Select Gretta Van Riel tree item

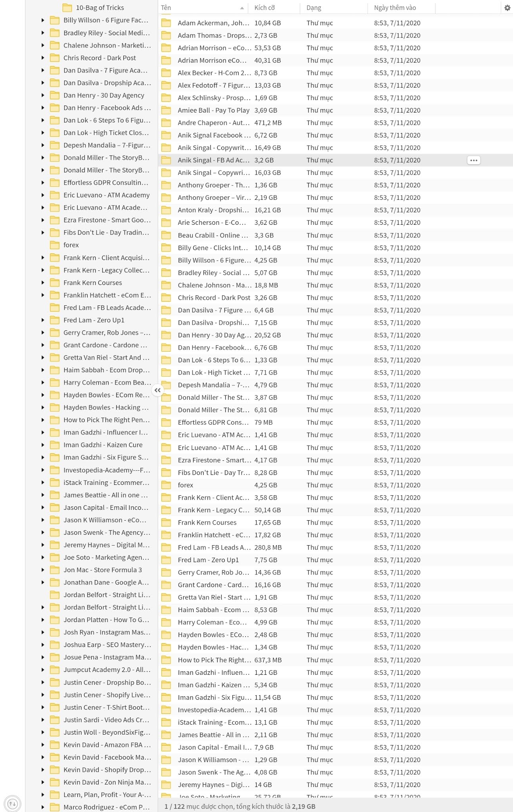point(107,358)
